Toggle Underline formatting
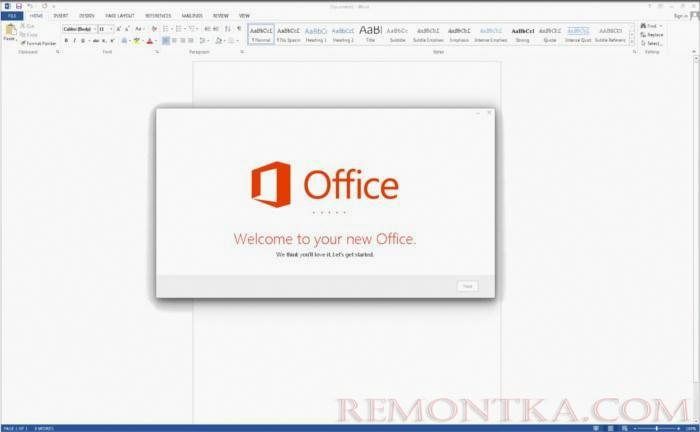This screenshot has width=700, height=432. click(83, 41)
